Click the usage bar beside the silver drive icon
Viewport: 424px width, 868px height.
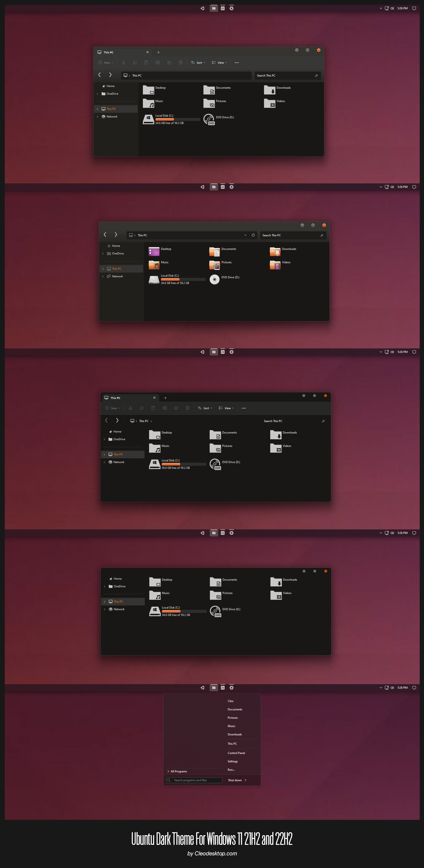[183, 279]
